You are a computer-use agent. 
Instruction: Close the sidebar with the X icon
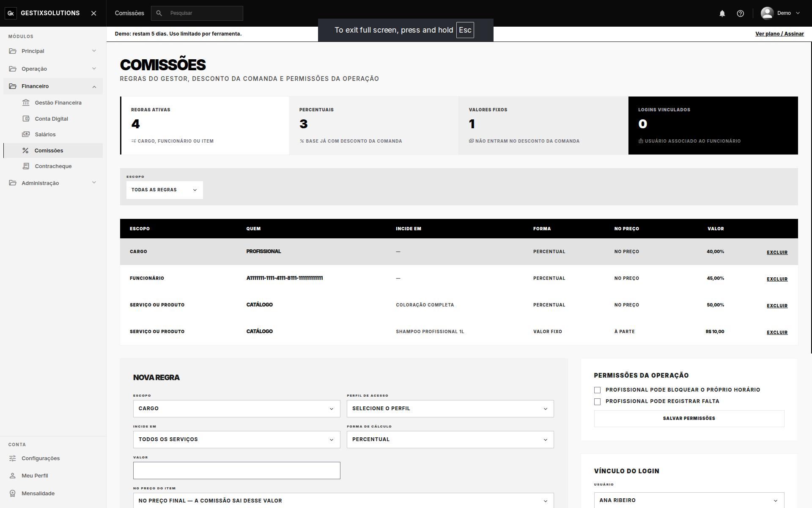pyautogui.click(x=94, y=13)
